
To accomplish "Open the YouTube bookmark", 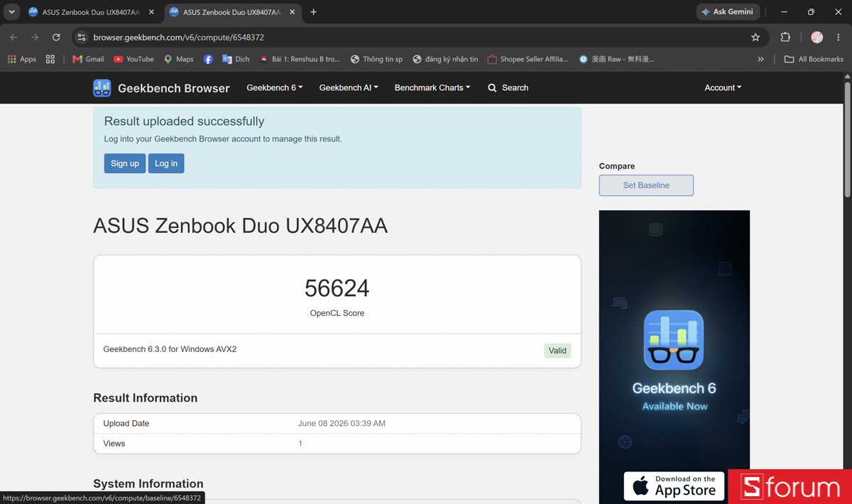I will [x=133, y=59].
